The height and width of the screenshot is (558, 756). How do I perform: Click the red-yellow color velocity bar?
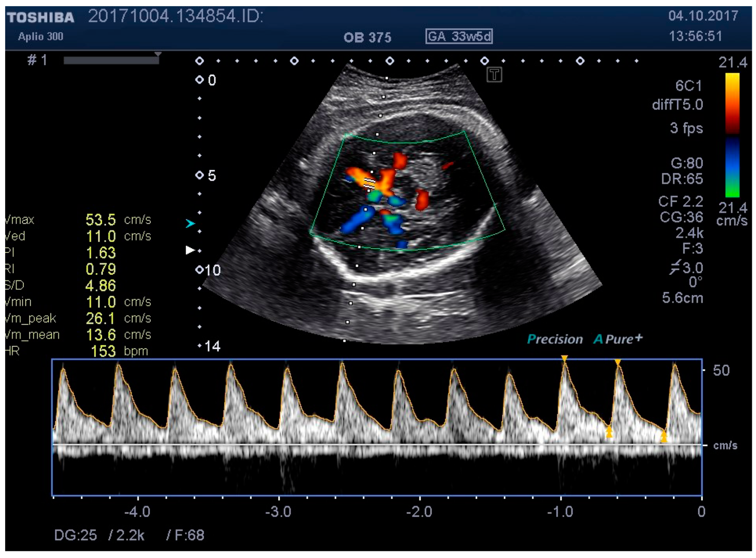tap(732, 103)
